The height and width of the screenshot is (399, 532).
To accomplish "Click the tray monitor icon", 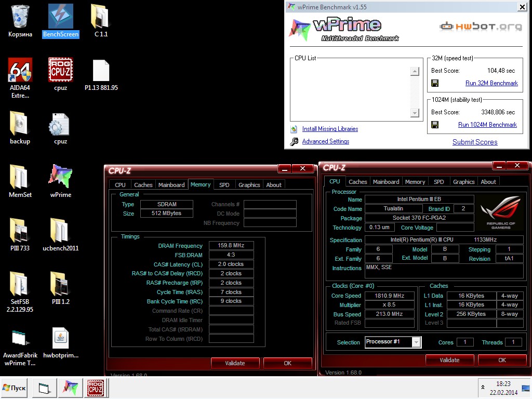I will click(526, 388).
